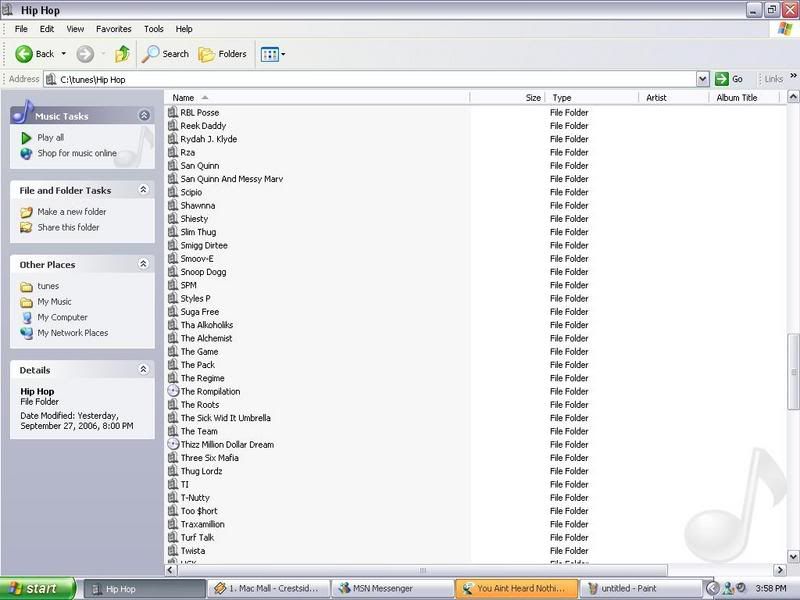Click the vertical scrollbar up arrow
This screenshot has height=600, width=800.
(x=793, y=97)
